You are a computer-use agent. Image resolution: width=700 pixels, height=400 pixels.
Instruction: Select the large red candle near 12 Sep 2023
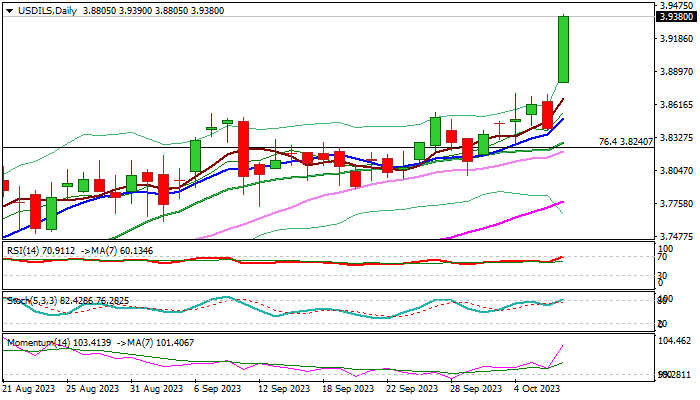coord(243,149)
